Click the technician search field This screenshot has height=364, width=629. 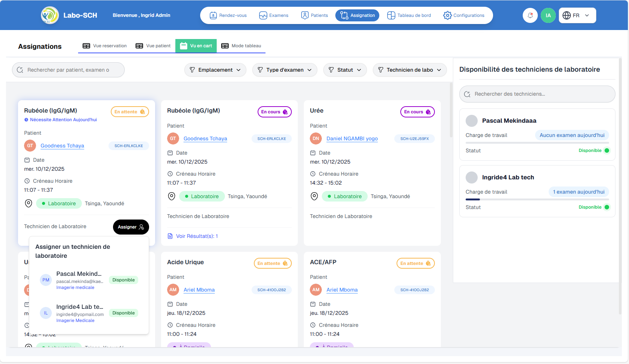537,94
